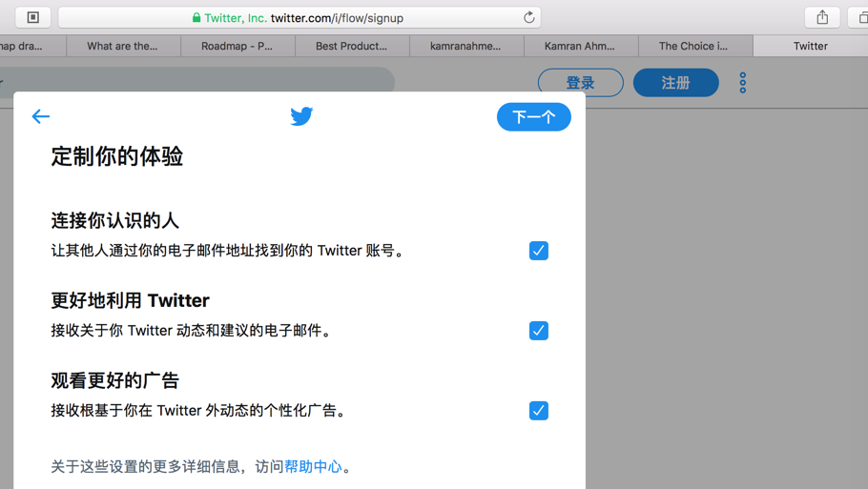Click the 注册 (Sign up) button
Viewport: 868px width, 489px height.
tap(676, 83)
